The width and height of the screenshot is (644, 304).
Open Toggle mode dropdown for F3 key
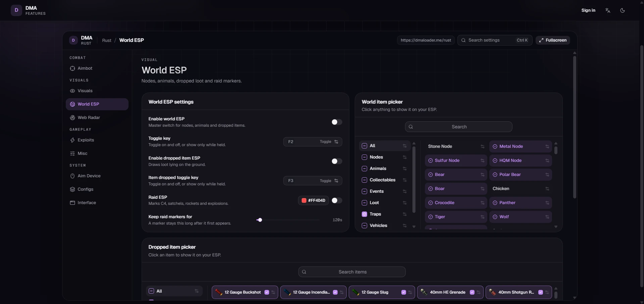329,181
